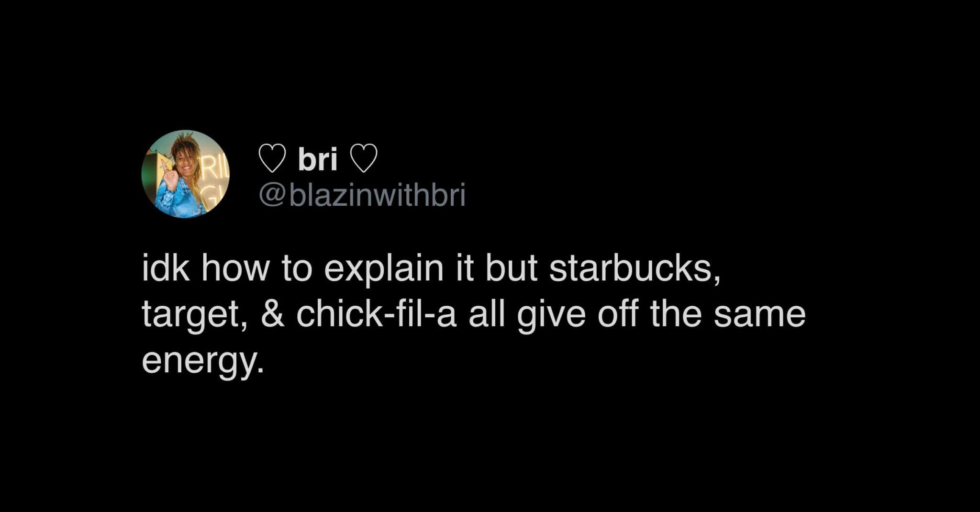
Task: Click the circular profile picture
Action: click(185, 174)
